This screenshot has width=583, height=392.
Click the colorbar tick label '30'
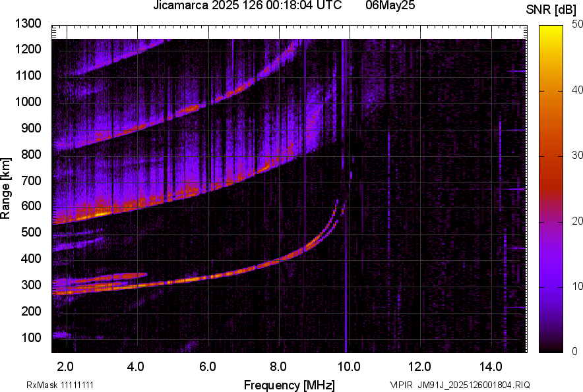click(577, 155)
